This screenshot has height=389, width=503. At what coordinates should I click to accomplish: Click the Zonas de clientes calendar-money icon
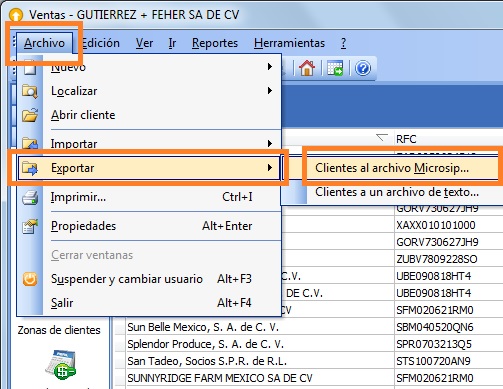coord(61,365)
